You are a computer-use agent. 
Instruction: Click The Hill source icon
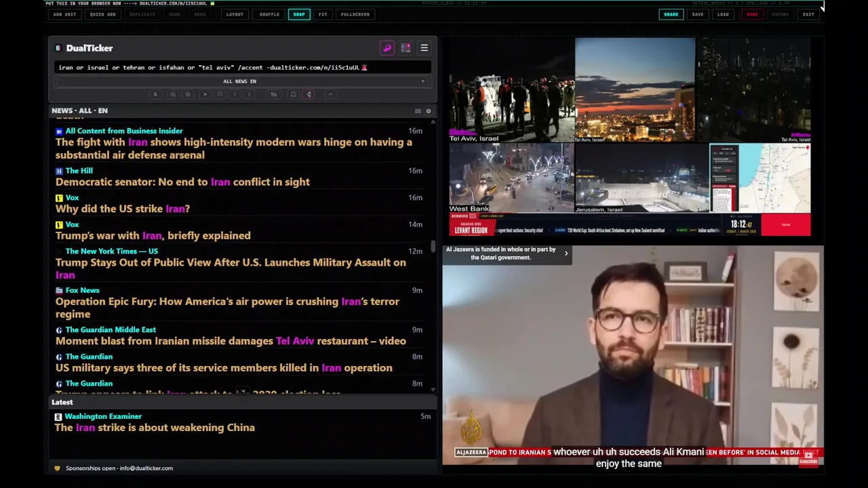point(59,171)
